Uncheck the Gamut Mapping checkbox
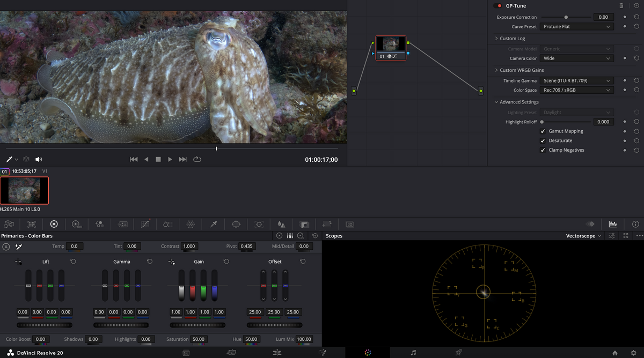Viewport: 644px width, 358px height. [543, 131]
